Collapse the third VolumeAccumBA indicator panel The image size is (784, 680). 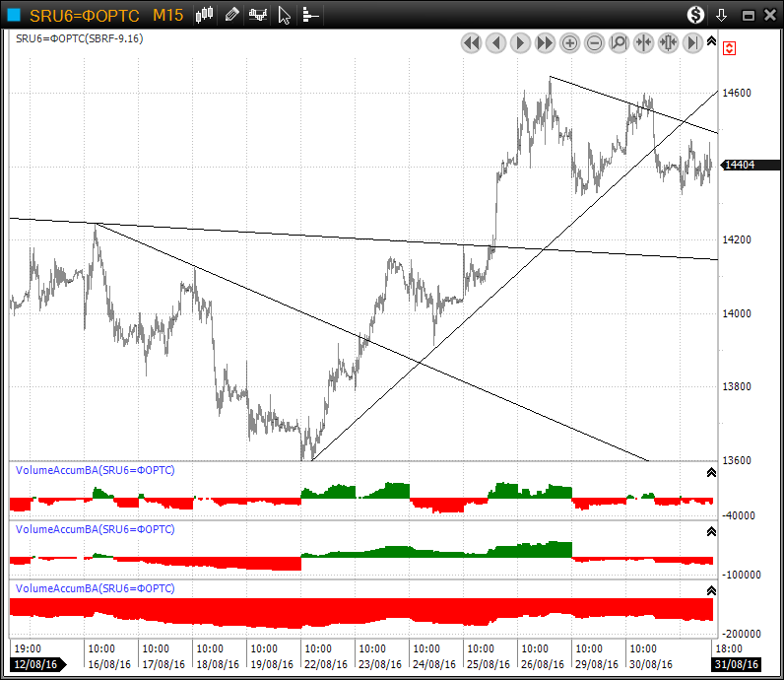pos(711,590)
